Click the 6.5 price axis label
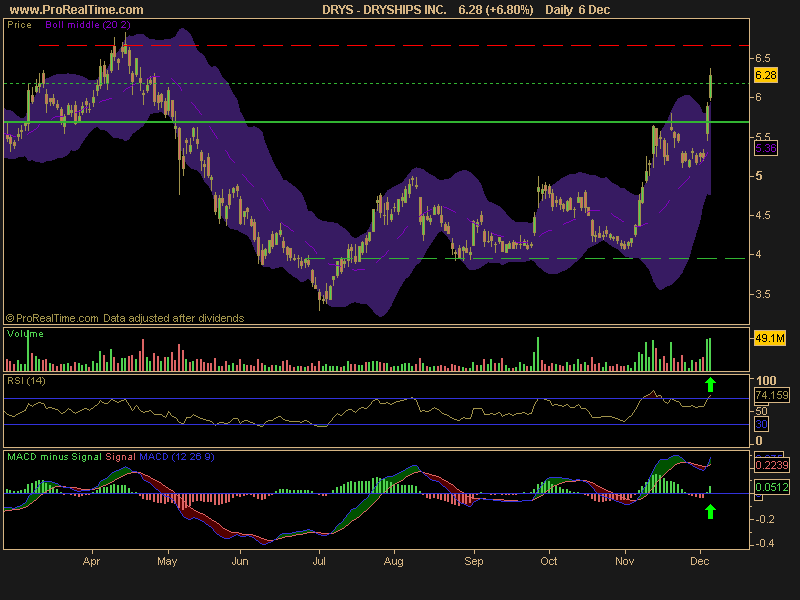800x600 pixels. tap(763, 58)
